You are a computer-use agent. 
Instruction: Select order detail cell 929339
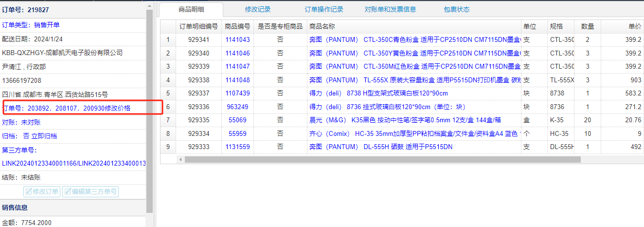(198, 66)
